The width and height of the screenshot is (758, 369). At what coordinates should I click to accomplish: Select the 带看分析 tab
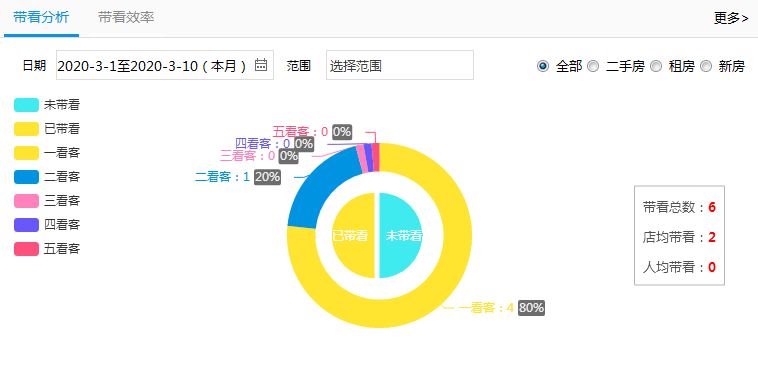click(x=42, y=18)
